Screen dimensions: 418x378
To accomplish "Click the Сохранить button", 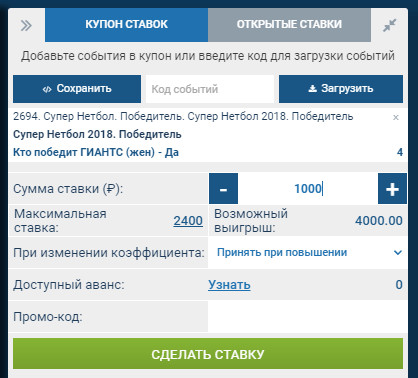I will 77,89.
